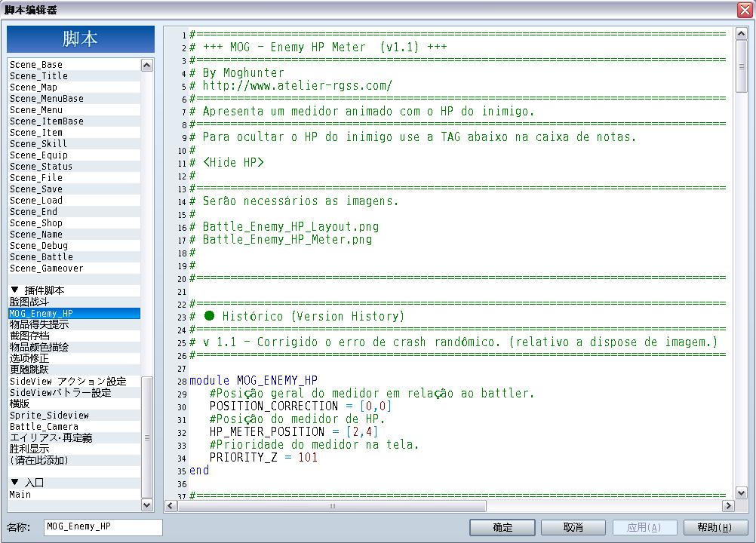Click the code editor scroll-left arrow
Screen dimensions: 756x543
(x=171, y=506)
